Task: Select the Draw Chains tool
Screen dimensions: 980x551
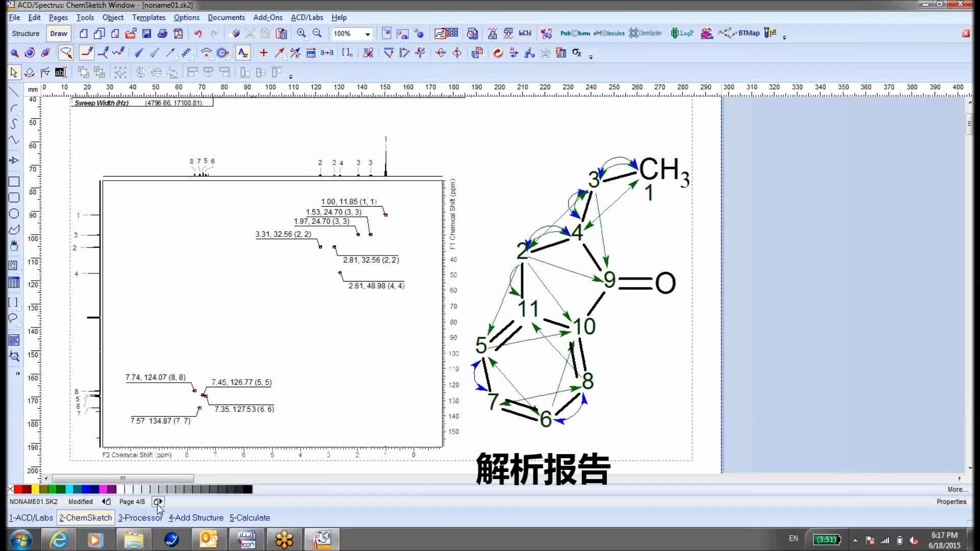Action: (x=118, y=53)
